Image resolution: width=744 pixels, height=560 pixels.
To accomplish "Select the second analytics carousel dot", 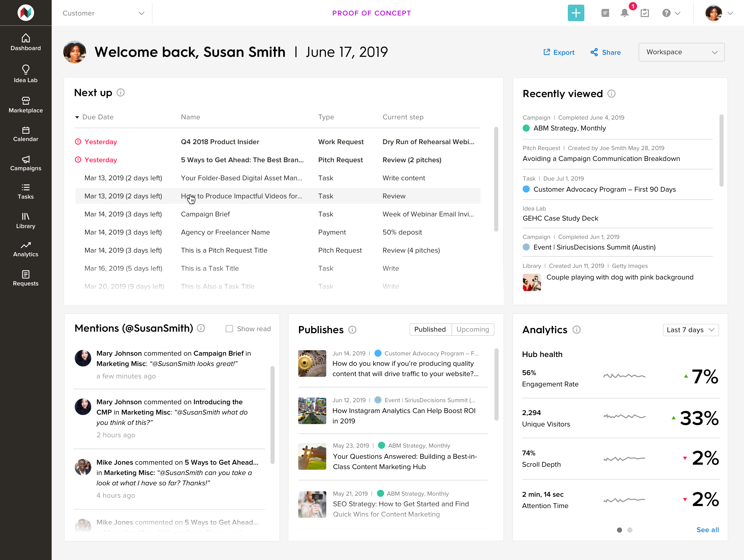I will click(x=630, y=530).
